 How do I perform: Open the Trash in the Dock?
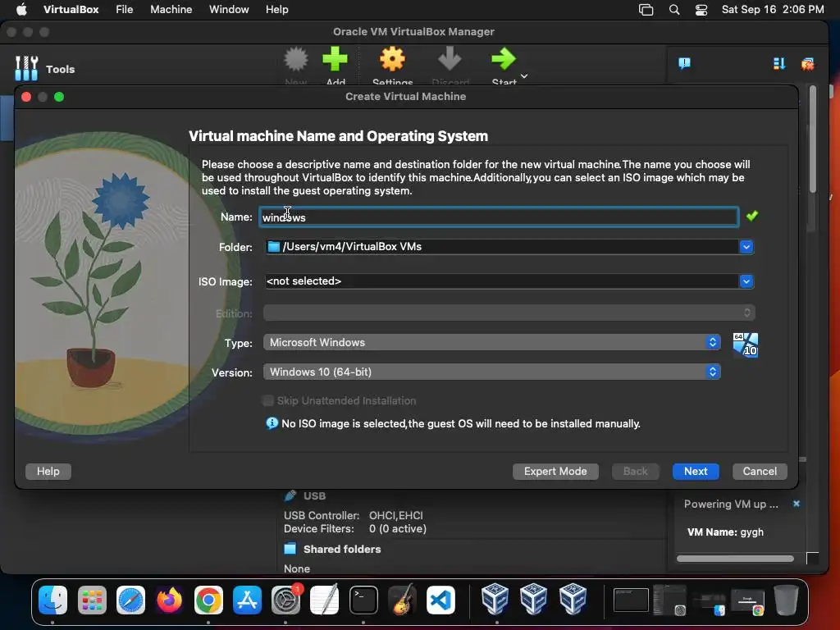coord(786,600)
